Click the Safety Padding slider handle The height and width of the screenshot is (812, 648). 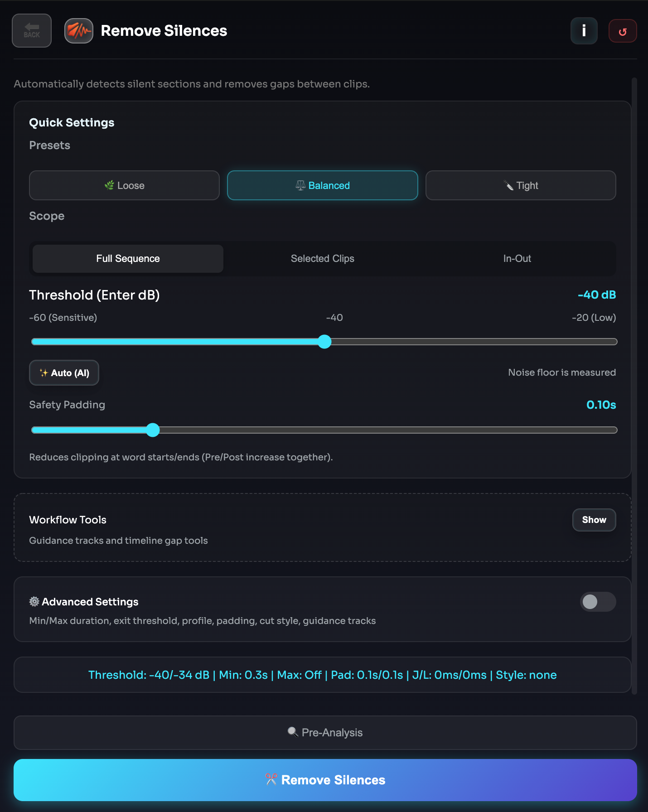click(x=153, y=430)
